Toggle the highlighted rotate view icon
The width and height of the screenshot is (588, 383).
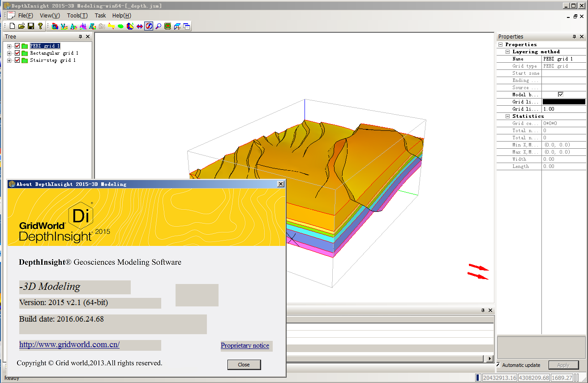click(149, 26)
